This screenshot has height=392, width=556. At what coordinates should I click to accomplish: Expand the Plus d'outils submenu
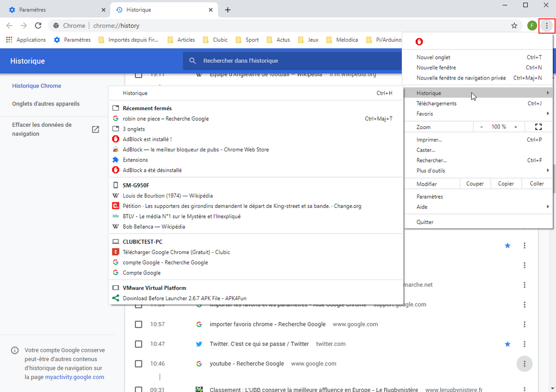(x=478, y=170)
